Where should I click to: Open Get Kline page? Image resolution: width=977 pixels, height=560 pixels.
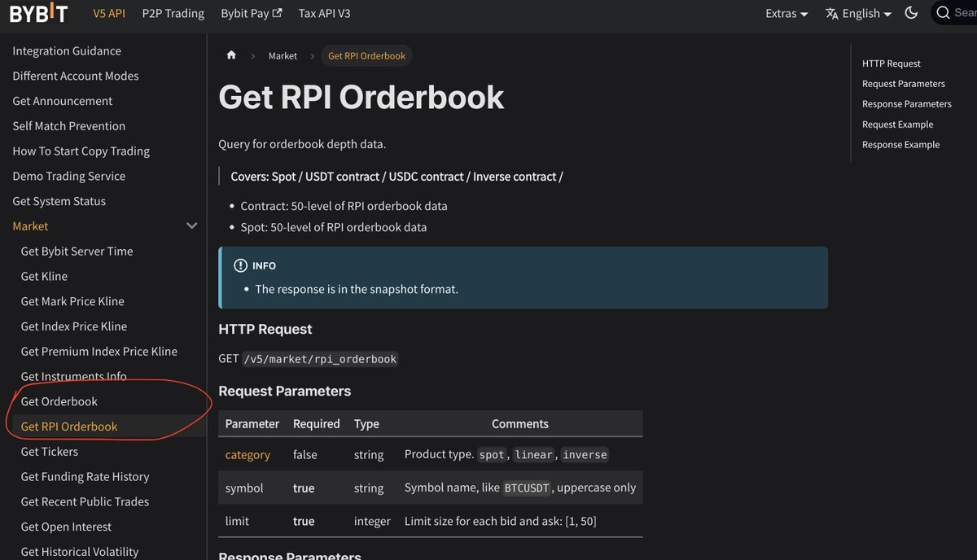44,276
